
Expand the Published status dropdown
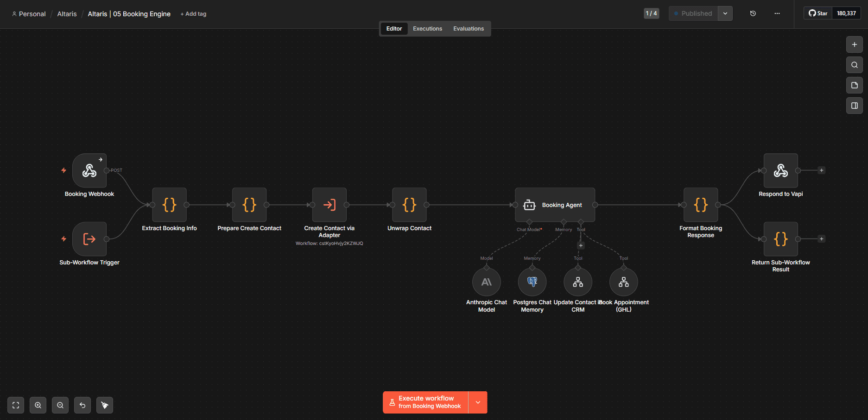[724, 13]
